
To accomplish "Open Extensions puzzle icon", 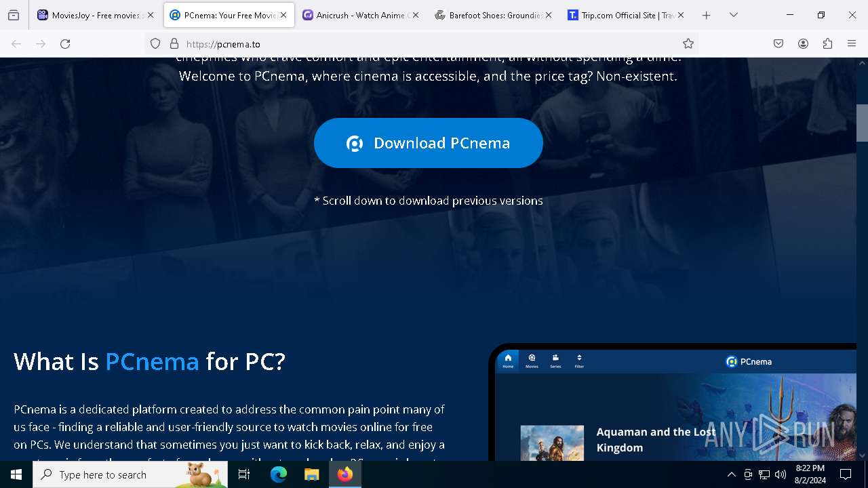I will pyautogui.click(x=827, y=44).
